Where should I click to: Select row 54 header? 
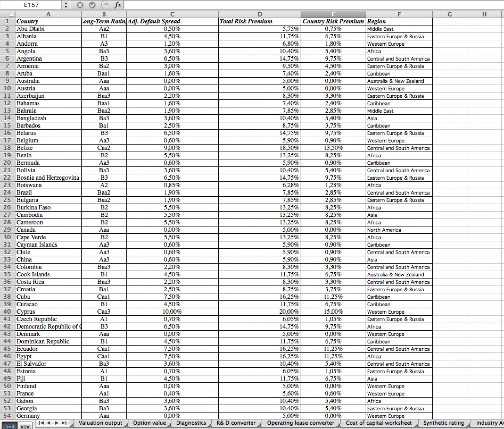click(7, 416)
